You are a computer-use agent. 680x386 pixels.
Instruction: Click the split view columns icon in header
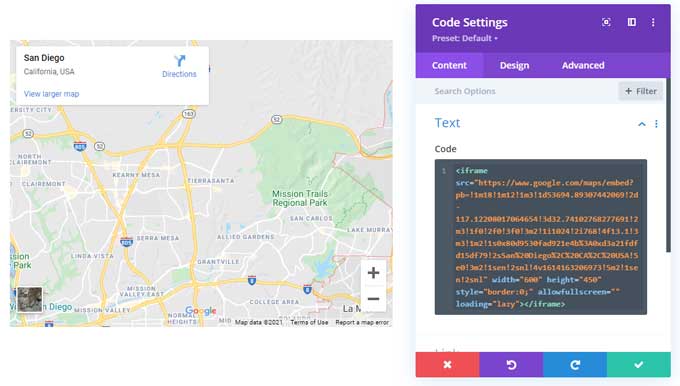(632, 22)
